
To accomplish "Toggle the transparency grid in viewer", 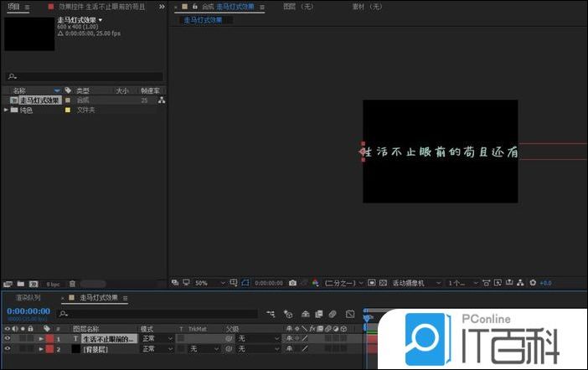I will click(382, 283).
